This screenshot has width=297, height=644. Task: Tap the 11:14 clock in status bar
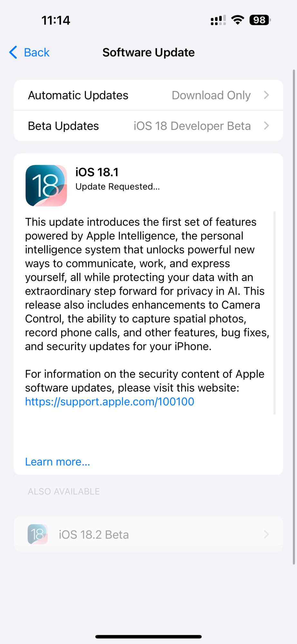point(56,20)
